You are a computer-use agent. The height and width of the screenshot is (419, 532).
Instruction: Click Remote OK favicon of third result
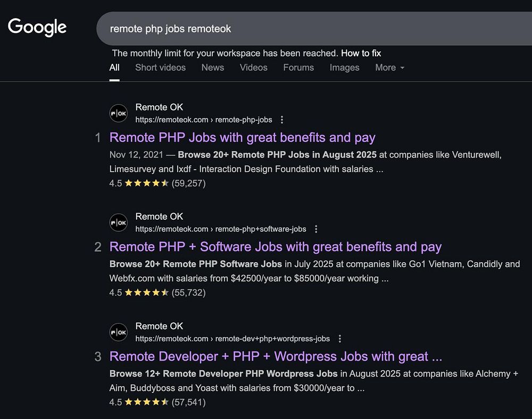click(x=119, y=332)
